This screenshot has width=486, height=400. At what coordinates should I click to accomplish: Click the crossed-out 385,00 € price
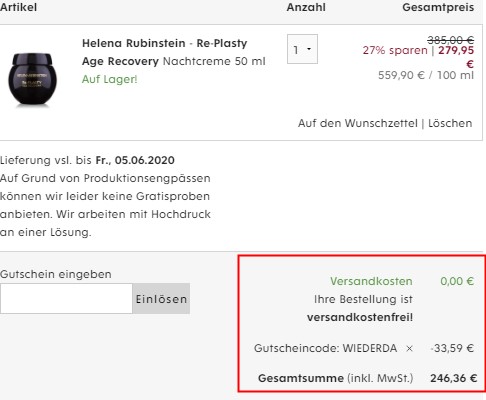(451, 40)
